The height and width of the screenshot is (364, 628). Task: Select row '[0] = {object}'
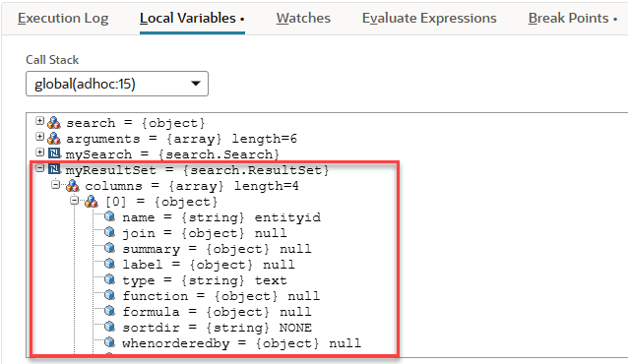161,202
